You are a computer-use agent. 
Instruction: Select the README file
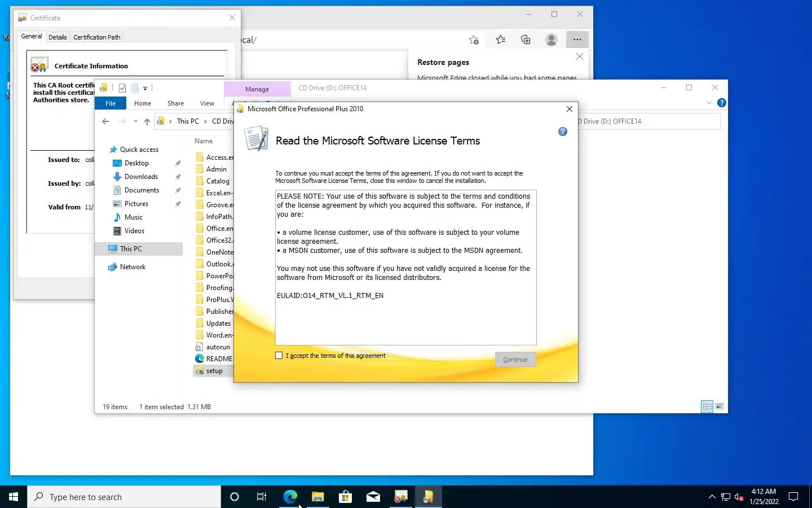tap(219, 359)
